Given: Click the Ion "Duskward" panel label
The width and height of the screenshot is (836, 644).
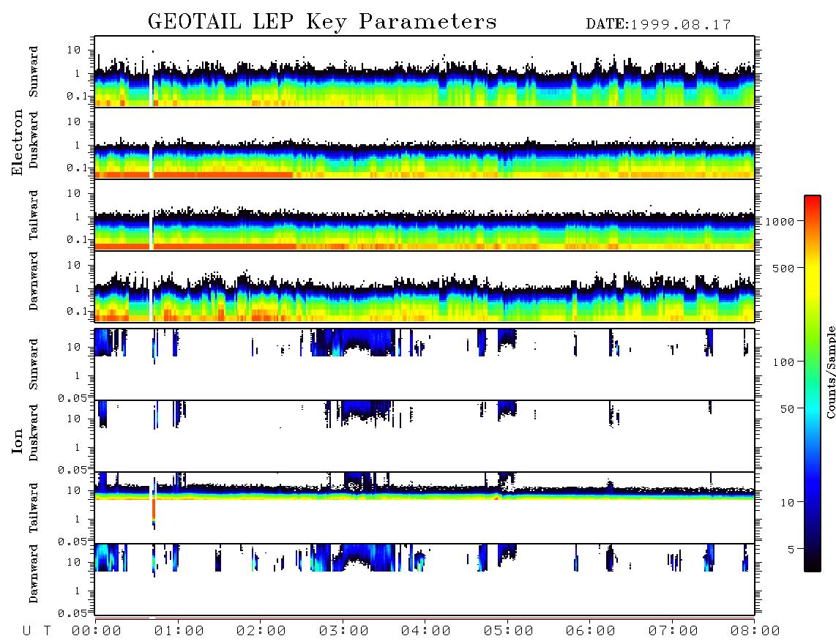Looking at the screenshot, I should click(34, 433).
